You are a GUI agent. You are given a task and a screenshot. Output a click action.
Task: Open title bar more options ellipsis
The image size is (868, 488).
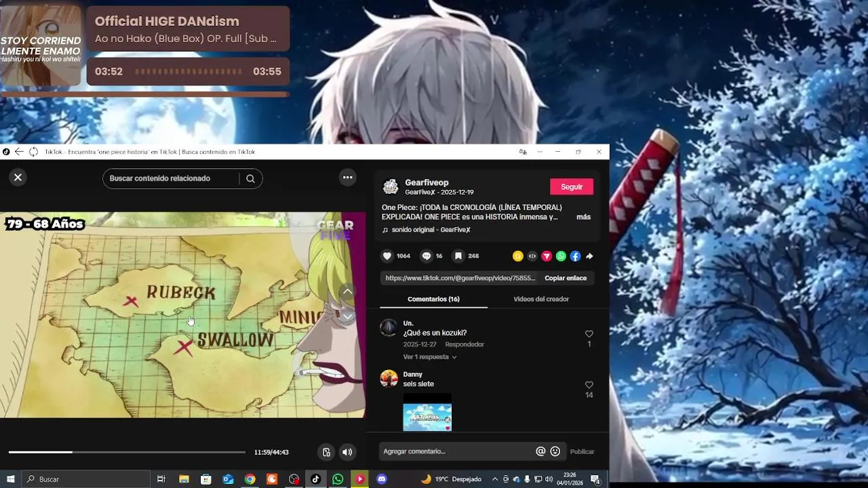[x=540, y=152]
